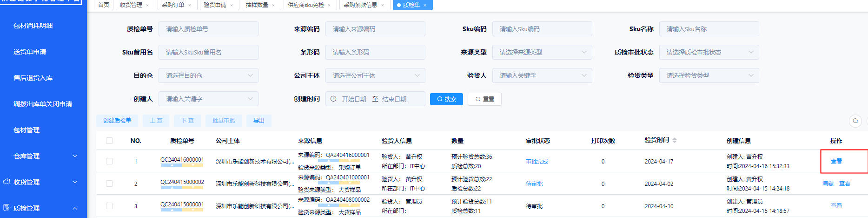Click the calendar icon in 创建时间 field
The height and width of the screenshot is (218, 868).
point(333,99)
